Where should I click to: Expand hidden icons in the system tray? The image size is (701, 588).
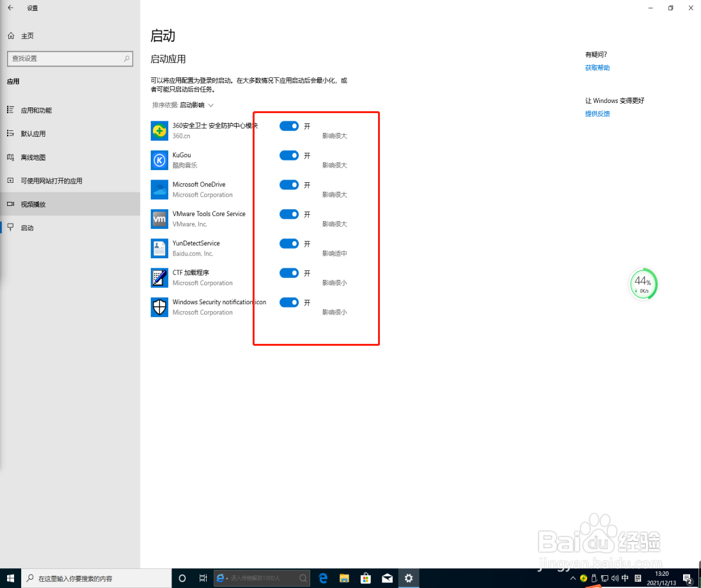click(572, 578)
